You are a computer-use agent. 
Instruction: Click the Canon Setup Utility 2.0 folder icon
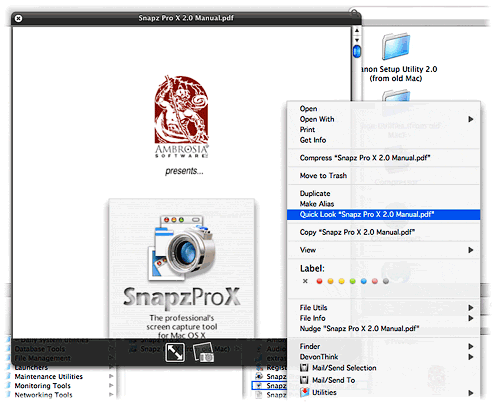point(396,46)
